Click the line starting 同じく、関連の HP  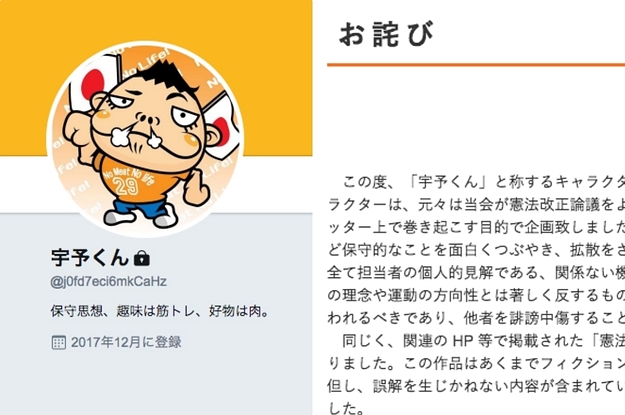pyautogui.click(x=483, y=341)
